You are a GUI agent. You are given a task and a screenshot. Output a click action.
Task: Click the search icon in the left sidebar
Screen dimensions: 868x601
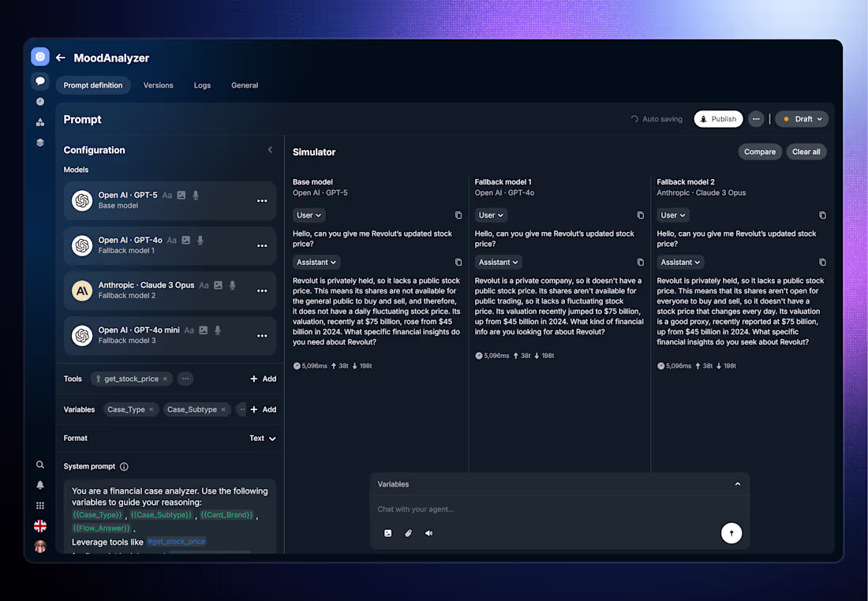click(x=40, y=465)
